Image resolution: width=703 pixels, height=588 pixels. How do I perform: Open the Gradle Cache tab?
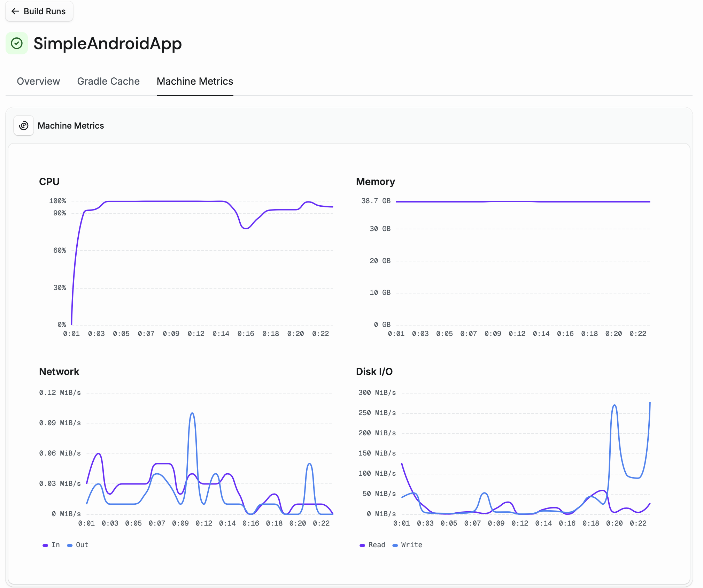tap(108, 81)
